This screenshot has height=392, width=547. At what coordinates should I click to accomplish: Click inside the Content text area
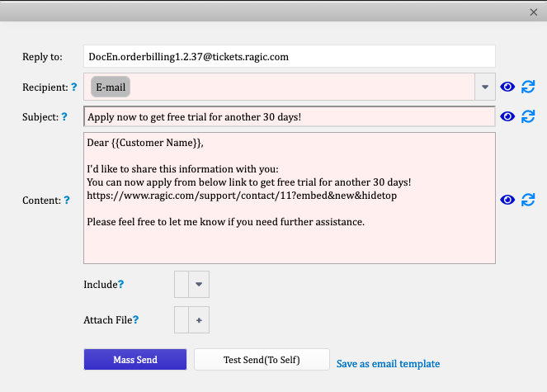point(290,198)
